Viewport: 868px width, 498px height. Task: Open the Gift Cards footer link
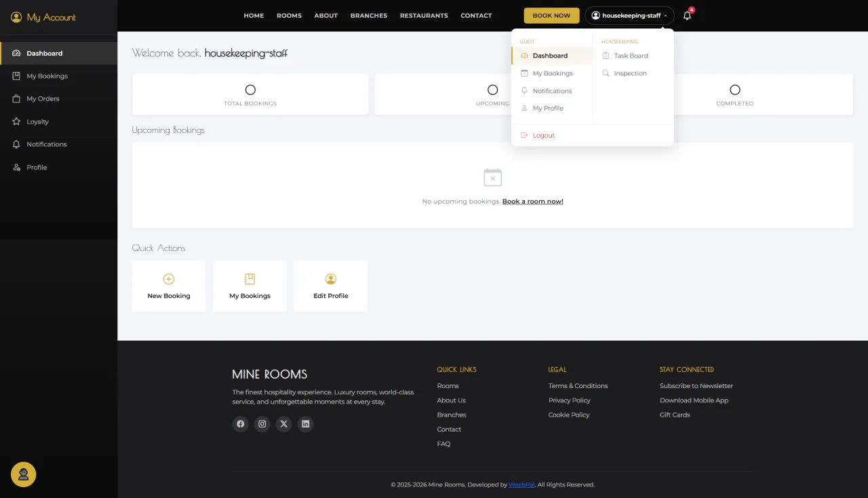(x=675, y=415)
